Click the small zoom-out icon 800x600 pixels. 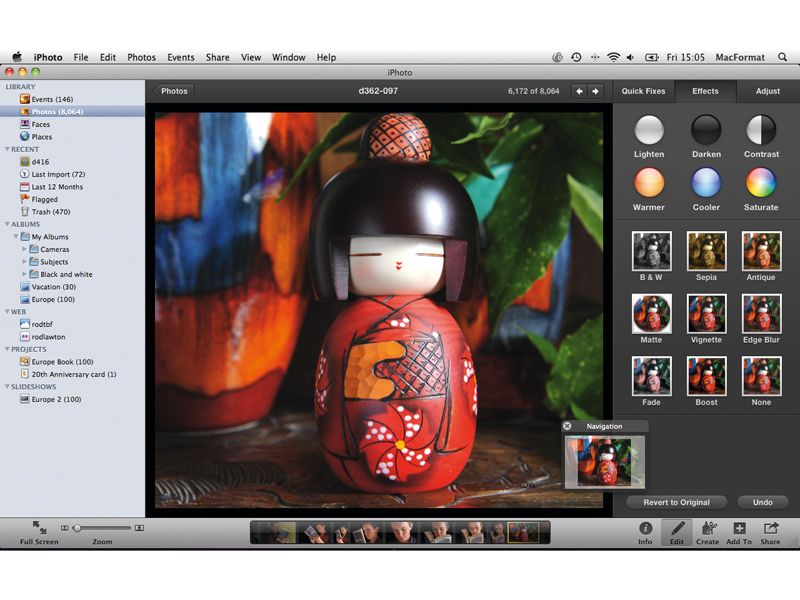(x=64, y=528)
